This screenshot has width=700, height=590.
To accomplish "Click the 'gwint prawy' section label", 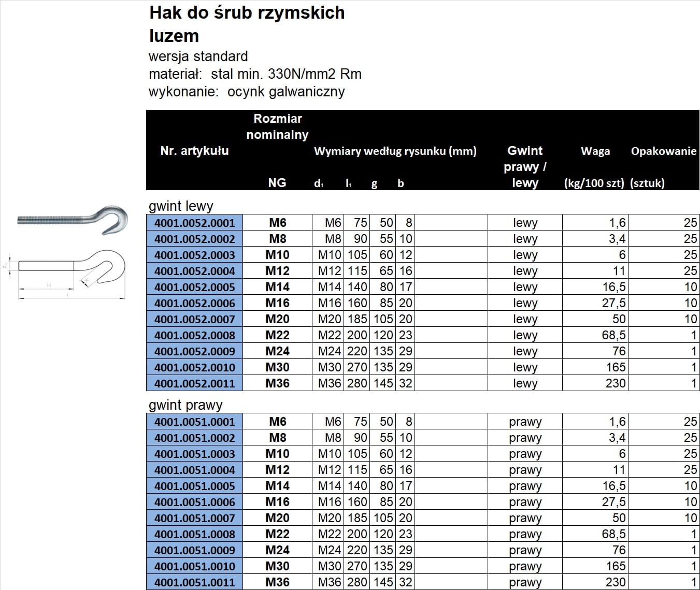I will [185, 405].
